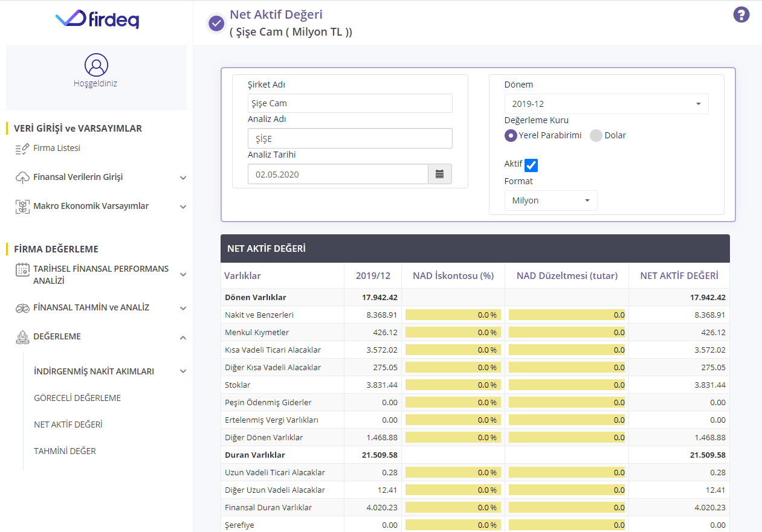This screenshot has width=762, height=532.
Task: Toggle the Aktif checkbox
Action: tap(531, 165)
